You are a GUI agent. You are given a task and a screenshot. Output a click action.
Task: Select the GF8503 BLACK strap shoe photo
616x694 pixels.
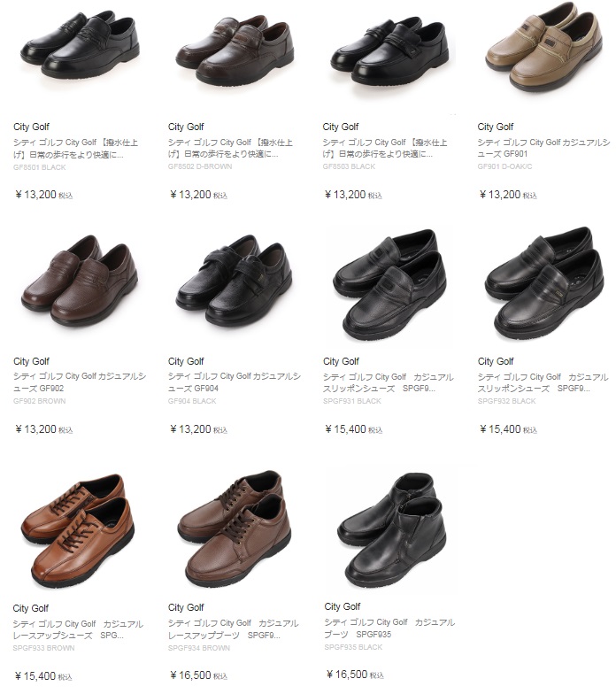[389, 50]
